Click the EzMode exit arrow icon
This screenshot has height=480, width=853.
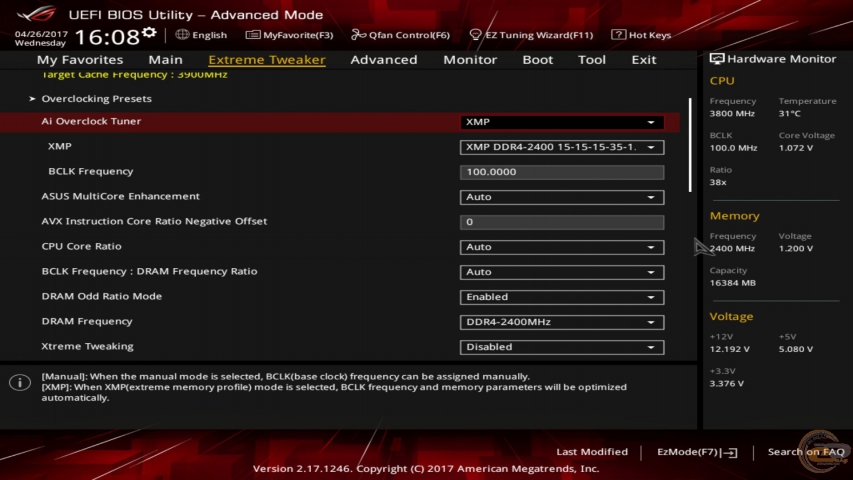point(730,452)
